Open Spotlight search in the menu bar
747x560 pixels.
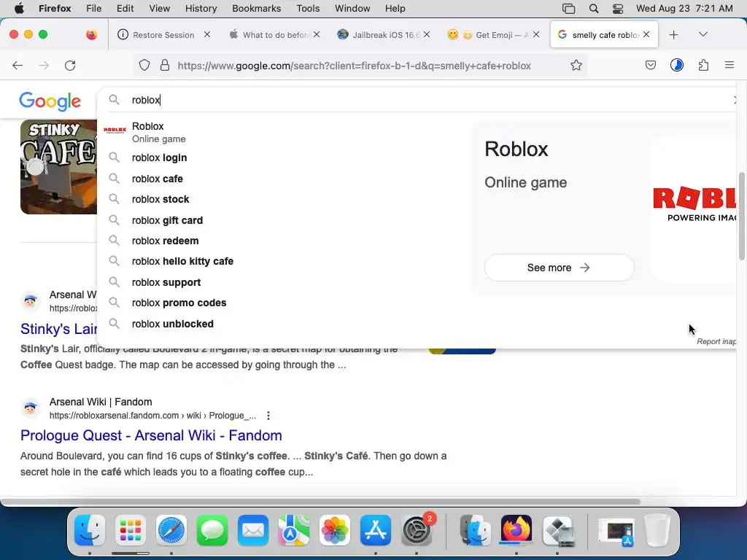[594, 8]
